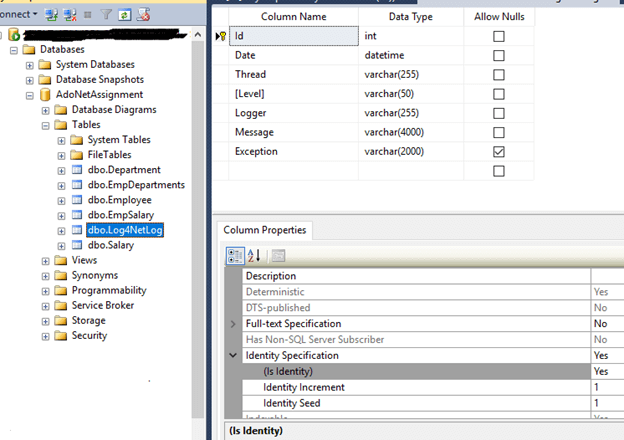624x440 pixels.
Task: Open the Connect dropdown in Object Explorer
Action: click(x=18, y=14)
